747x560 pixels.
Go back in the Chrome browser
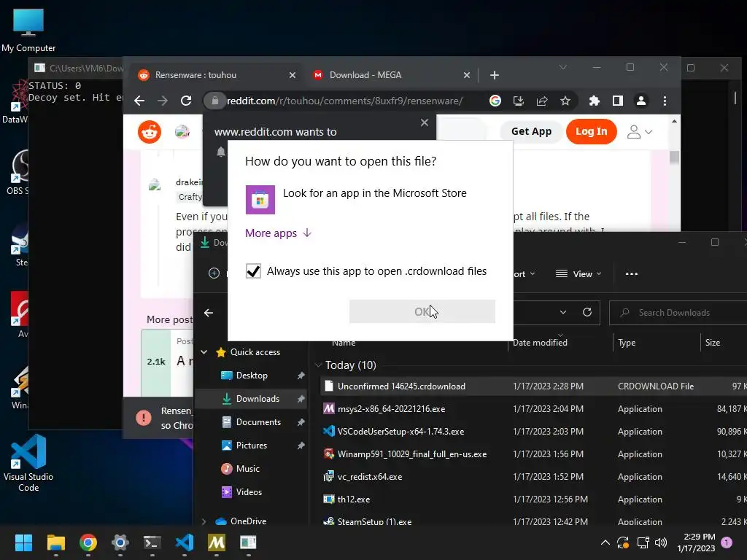(139, 101)
